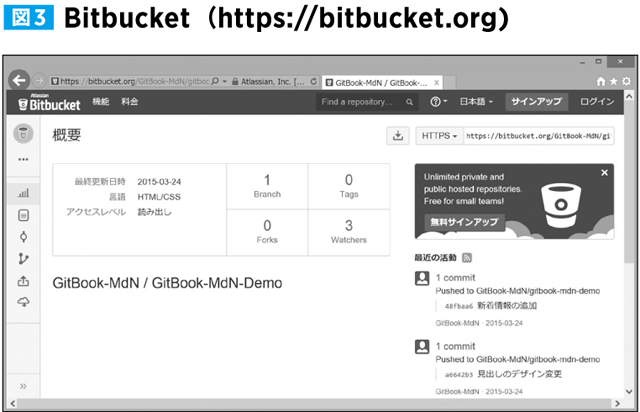Open the RSS feed icon beside 最近の活動

coord(467,258)
